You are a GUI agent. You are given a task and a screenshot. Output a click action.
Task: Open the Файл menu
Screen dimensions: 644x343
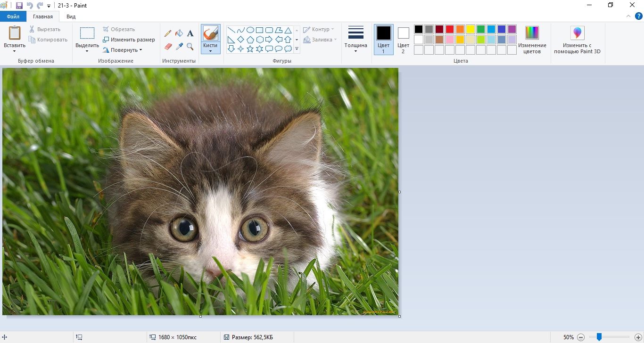pos(13,16)
